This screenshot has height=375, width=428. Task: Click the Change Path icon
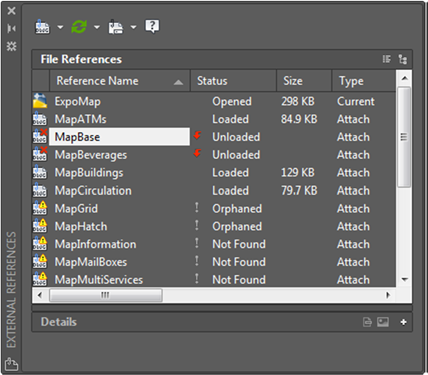tap(116, 27)
